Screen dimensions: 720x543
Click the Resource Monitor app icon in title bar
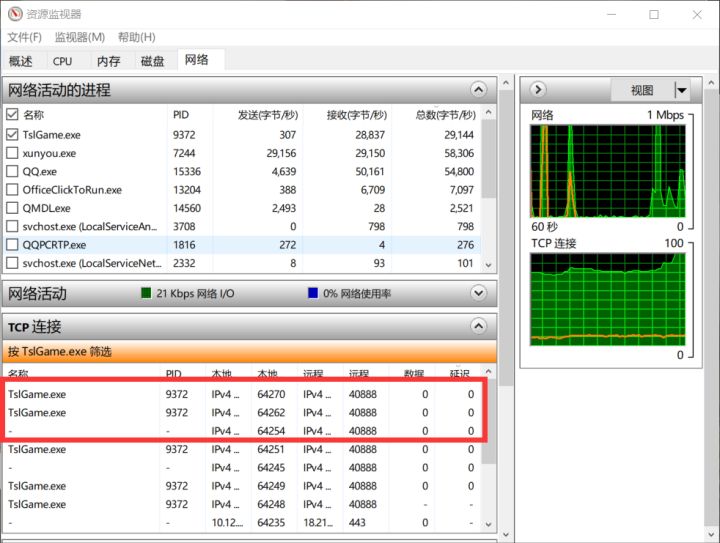15,14
